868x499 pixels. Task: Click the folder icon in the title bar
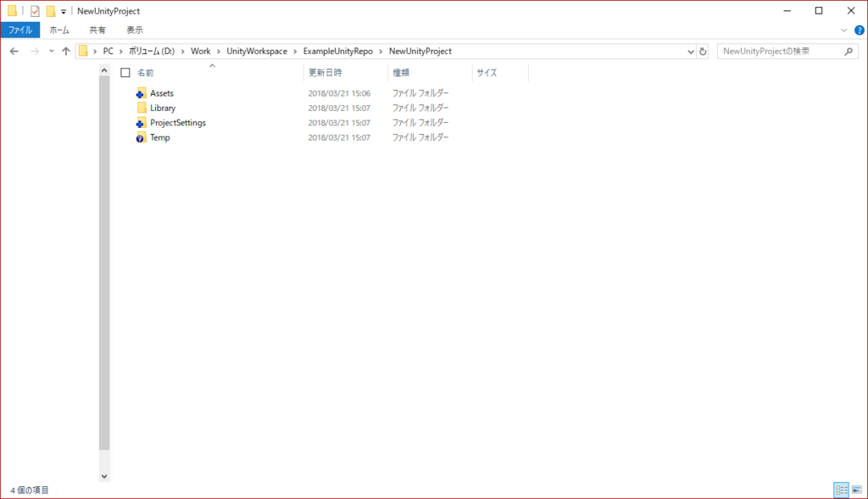pos(12,10)
